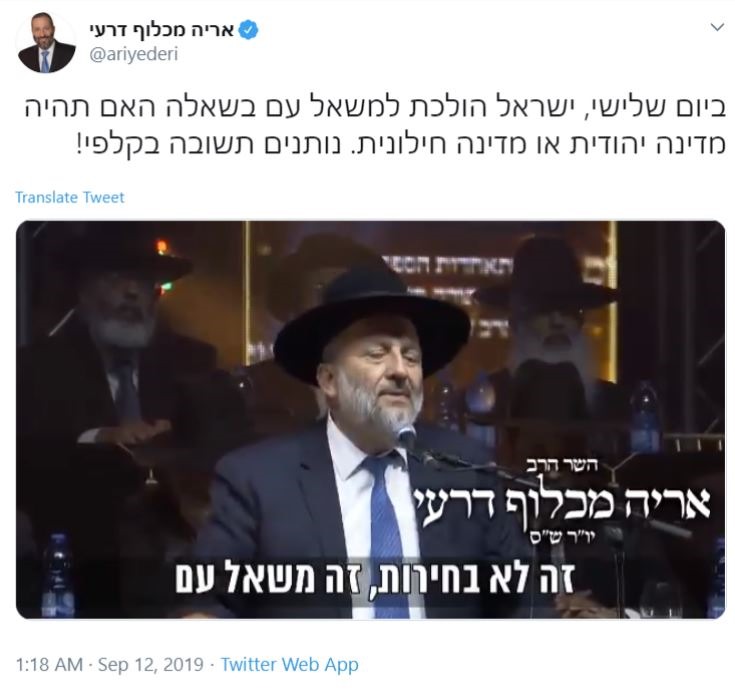Click the large name caption overlay in video
This screenshot has height=691, width=735.
point(561,502)
